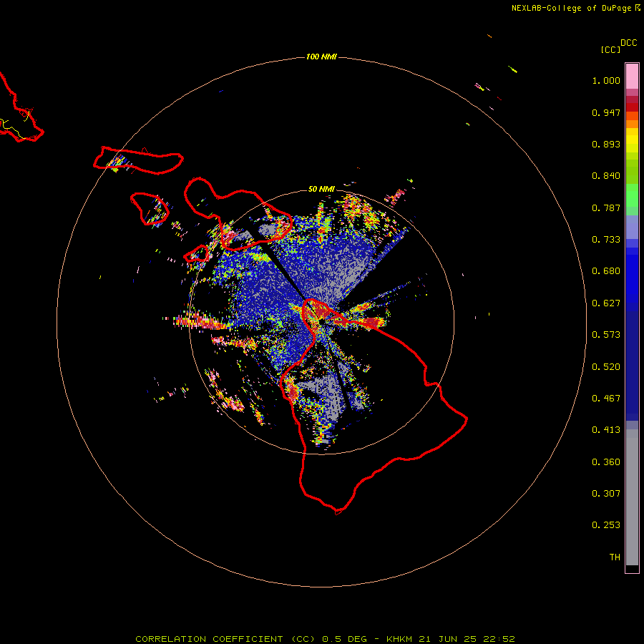
Task: Pick the orange swatch below 0.947
Action: click(x=632, y=124)
